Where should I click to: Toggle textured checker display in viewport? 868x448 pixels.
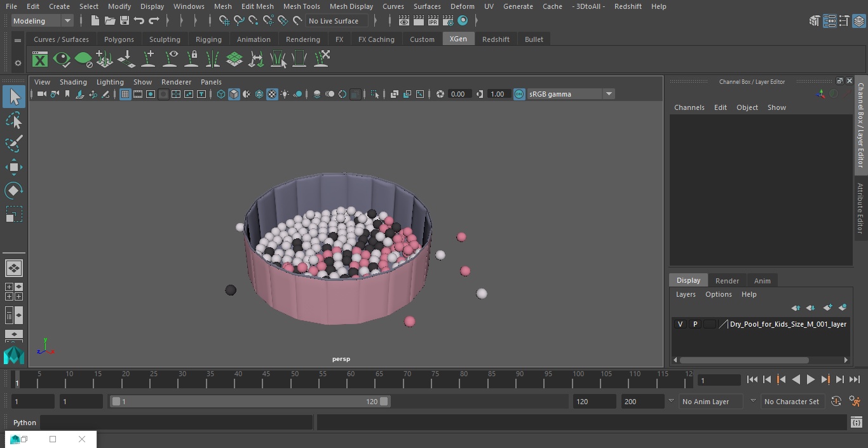pyautogui.click(x=272, y=94)
